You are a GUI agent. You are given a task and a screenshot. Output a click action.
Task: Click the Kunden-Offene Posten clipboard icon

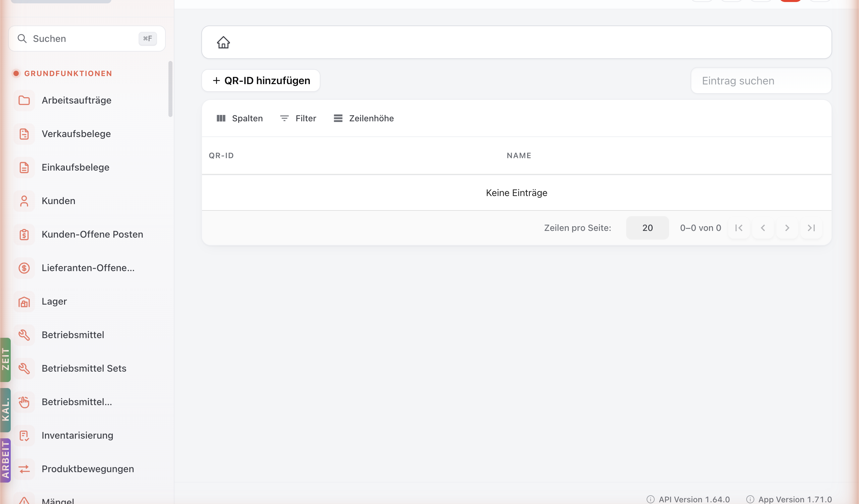tap(24, 235)
